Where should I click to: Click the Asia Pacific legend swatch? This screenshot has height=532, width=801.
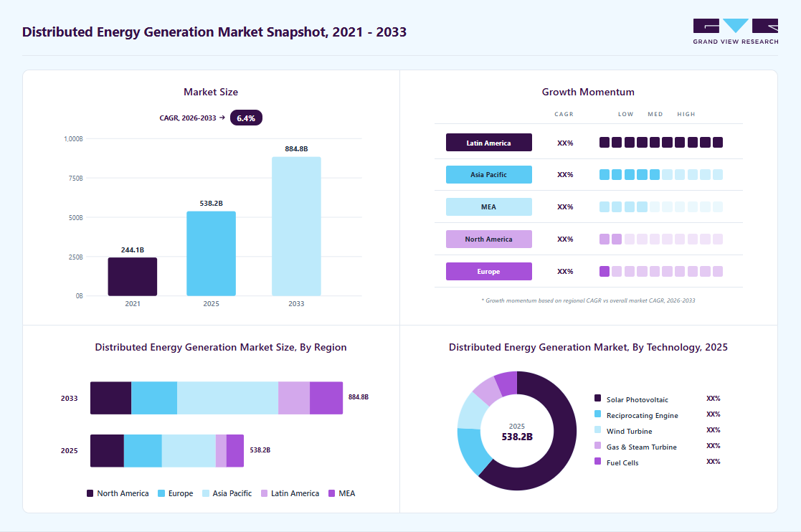click(206, 493)
